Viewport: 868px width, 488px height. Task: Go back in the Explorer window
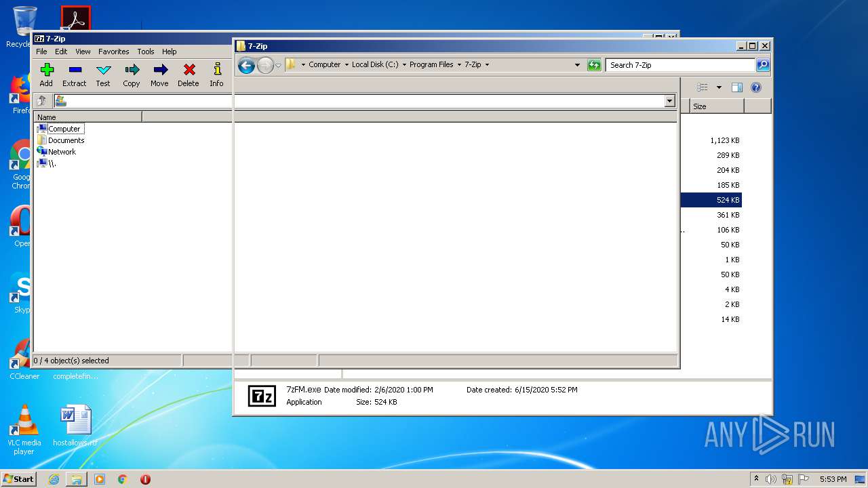pos(247,65)
